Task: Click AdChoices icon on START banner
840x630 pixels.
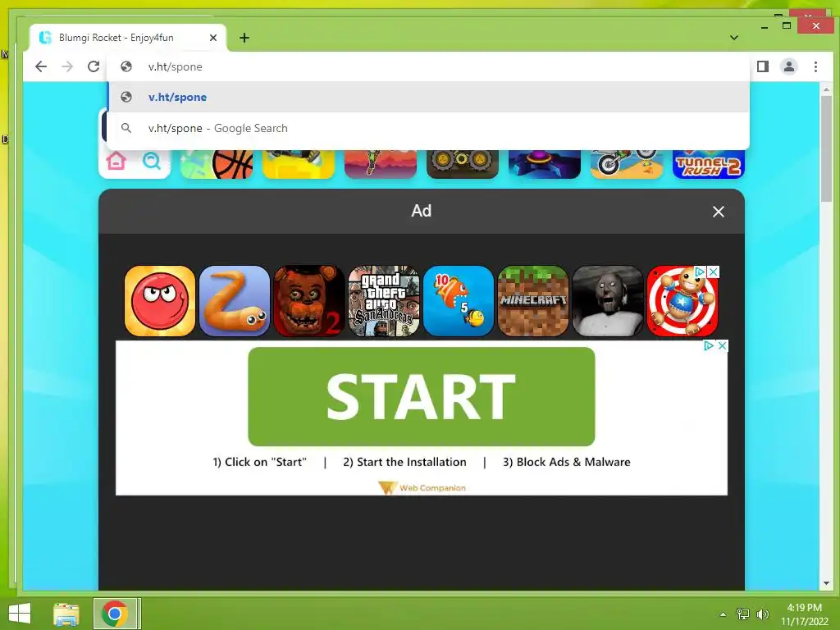Action: (709, 345)
